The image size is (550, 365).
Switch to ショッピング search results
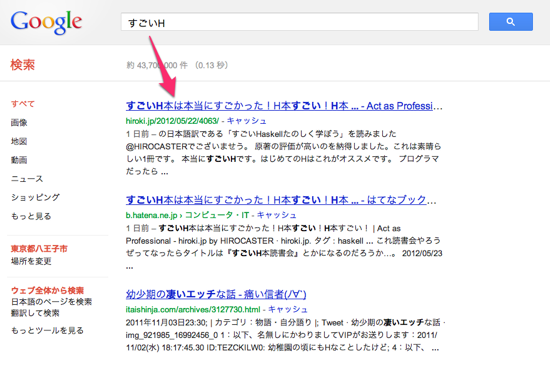[35, 197]
